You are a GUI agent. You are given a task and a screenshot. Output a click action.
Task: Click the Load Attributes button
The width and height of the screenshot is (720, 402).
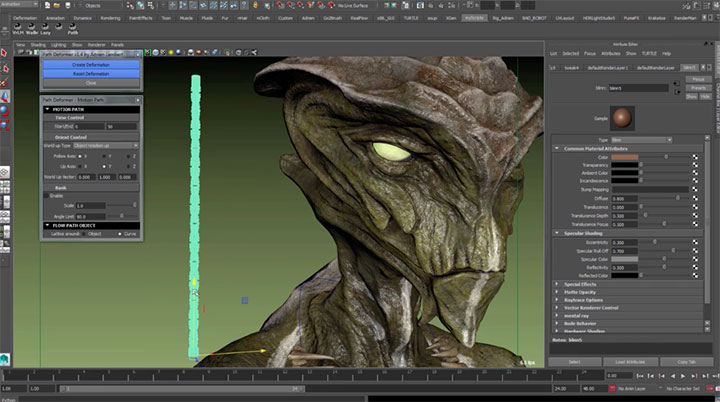[630, 362]
